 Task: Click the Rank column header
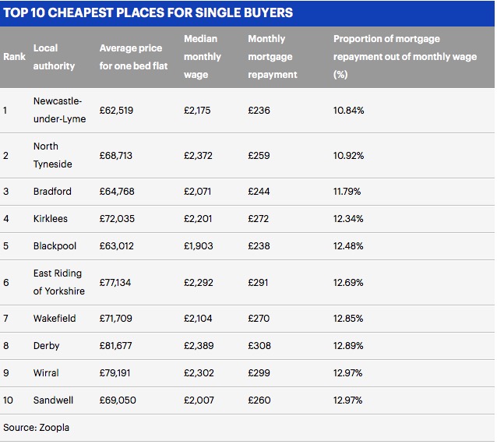14,57
